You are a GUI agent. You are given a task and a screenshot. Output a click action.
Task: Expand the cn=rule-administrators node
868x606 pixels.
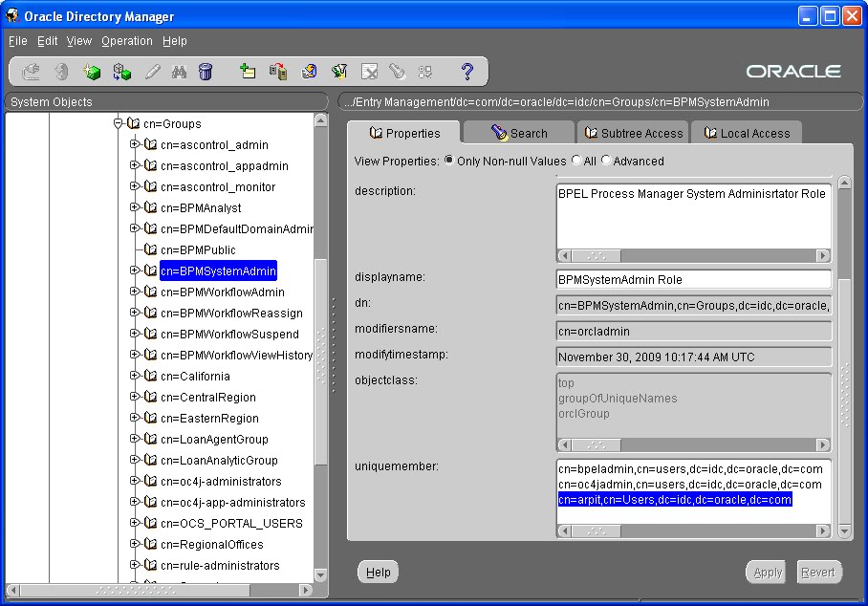[135, 565]
